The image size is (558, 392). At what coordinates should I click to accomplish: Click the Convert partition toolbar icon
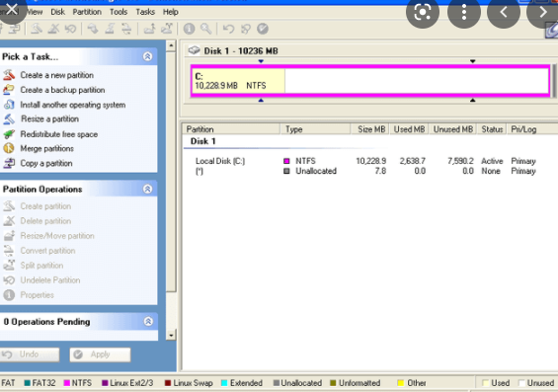126,29
